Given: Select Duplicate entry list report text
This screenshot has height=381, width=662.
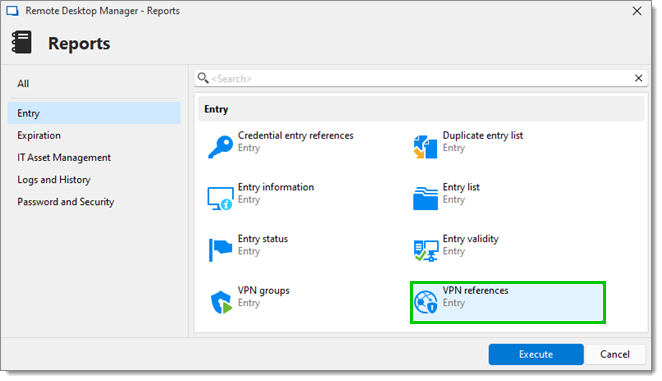Looking at the screenshot, I should [483, 136].
